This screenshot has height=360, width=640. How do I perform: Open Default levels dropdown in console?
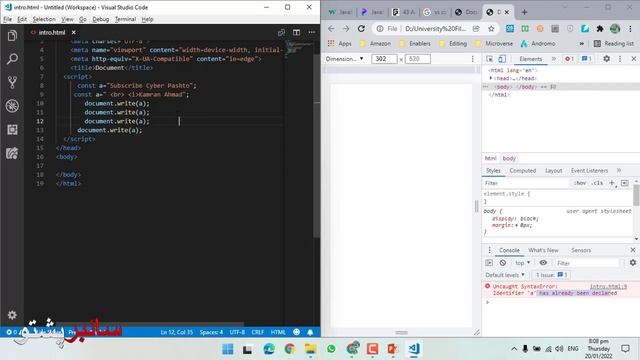pyautogui.click(x=505, y=275)
